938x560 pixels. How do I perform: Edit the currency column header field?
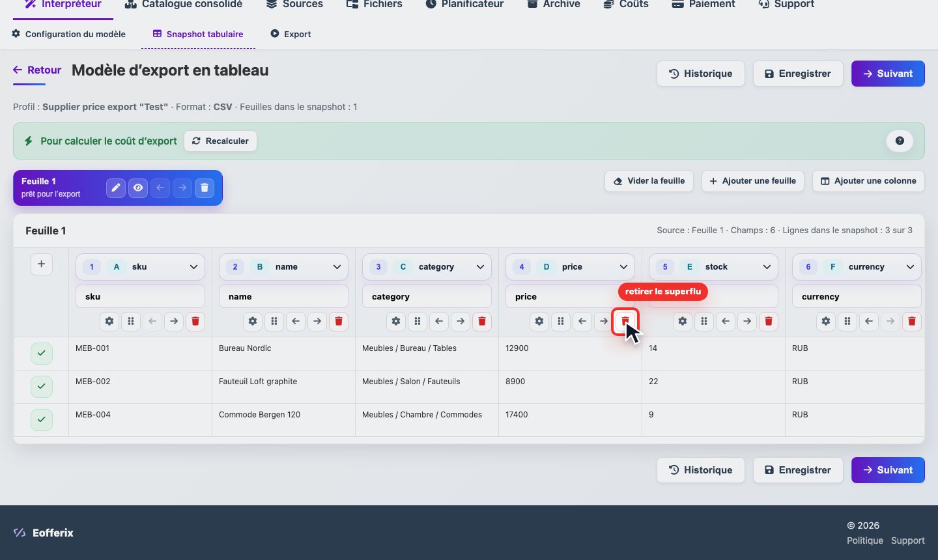click(x=857, y=296)
